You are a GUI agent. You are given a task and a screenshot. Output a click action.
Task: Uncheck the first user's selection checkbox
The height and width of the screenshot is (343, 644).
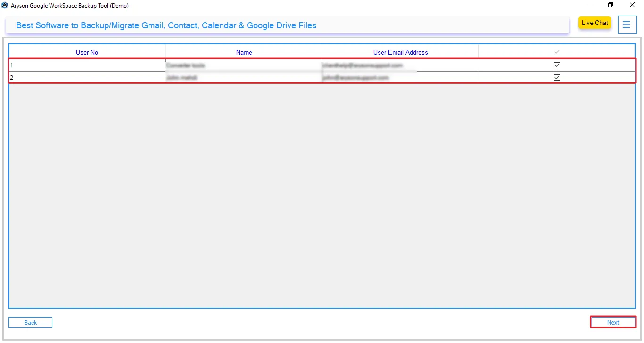click(557, 65)
